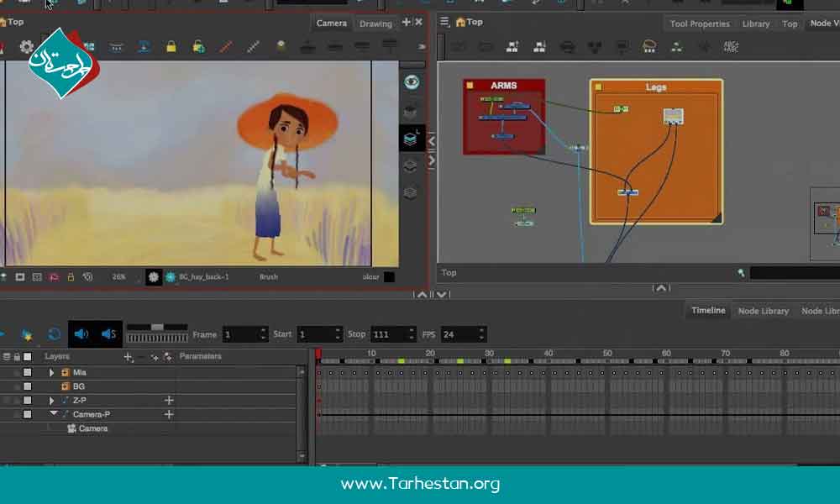Toggle the lock-all icon in Layers header
Image resolution: width=840 pixels, height=504 pixels.
pos(17,357)
